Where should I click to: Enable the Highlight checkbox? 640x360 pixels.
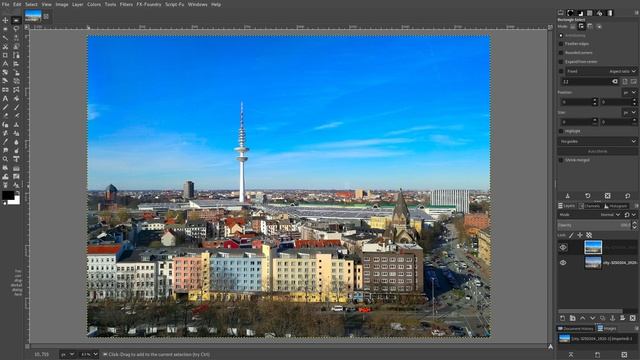click(561, 131)
